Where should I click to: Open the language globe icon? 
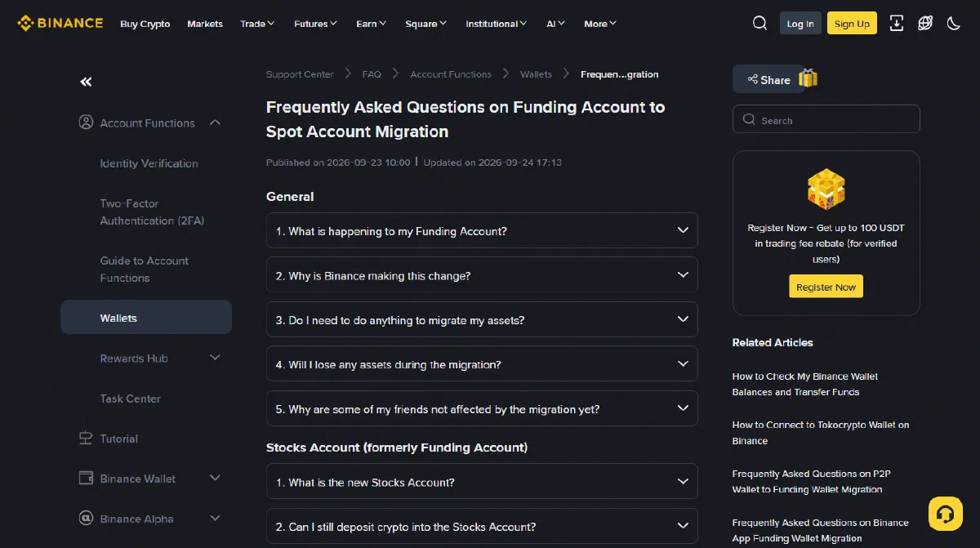(925, 23)
